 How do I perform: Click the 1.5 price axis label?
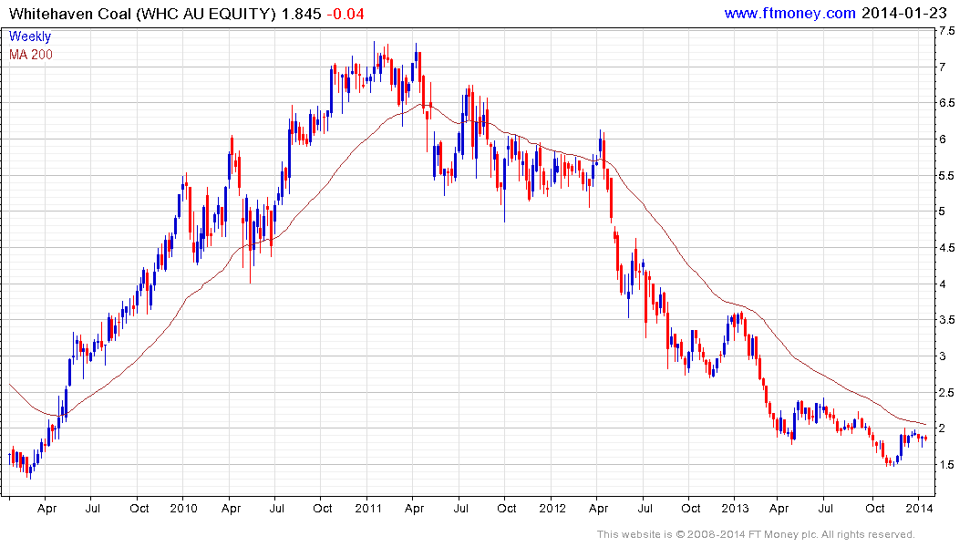click(947, 464)
